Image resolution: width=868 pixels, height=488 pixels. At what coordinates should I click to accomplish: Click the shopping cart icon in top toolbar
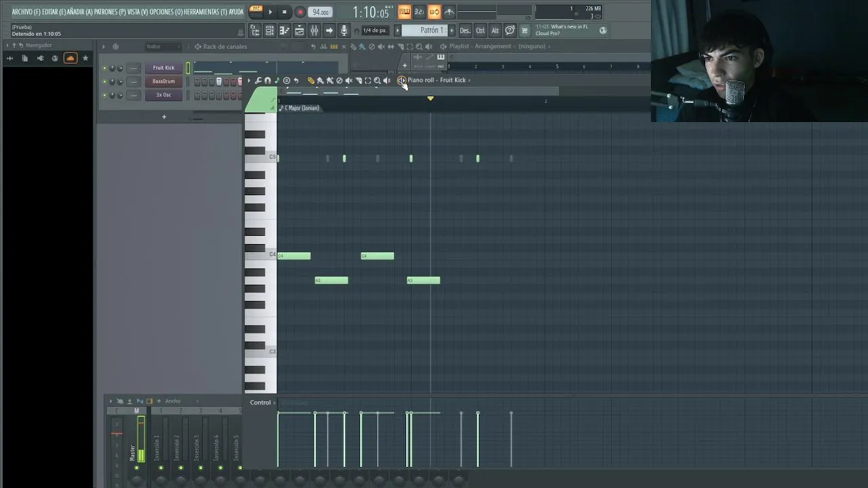[x=525, y=30]
